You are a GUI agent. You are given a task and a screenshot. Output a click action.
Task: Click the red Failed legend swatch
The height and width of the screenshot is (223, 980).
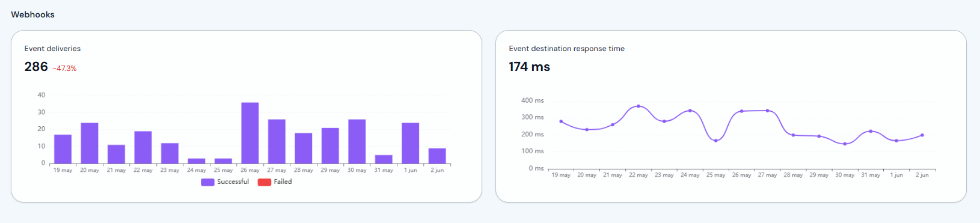point(265,182)
